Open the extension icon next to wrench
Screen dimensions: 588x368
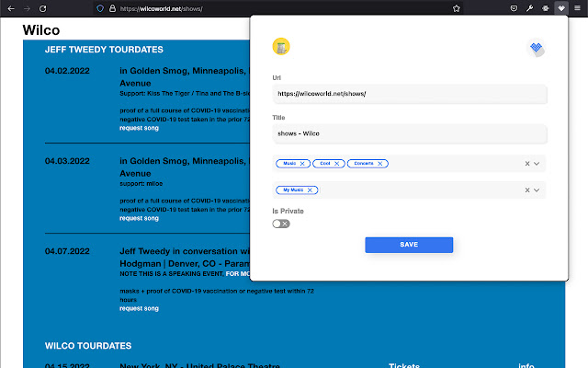point(545,8)
